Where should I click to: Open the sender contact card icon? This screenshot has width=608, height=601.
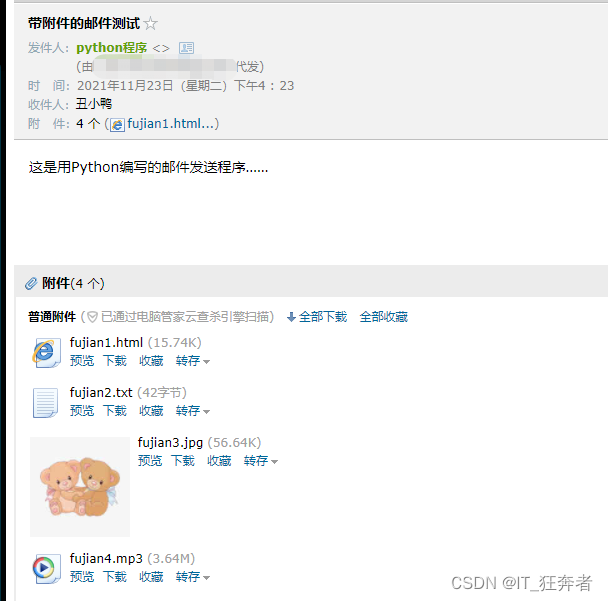click(x=186, y=48)
